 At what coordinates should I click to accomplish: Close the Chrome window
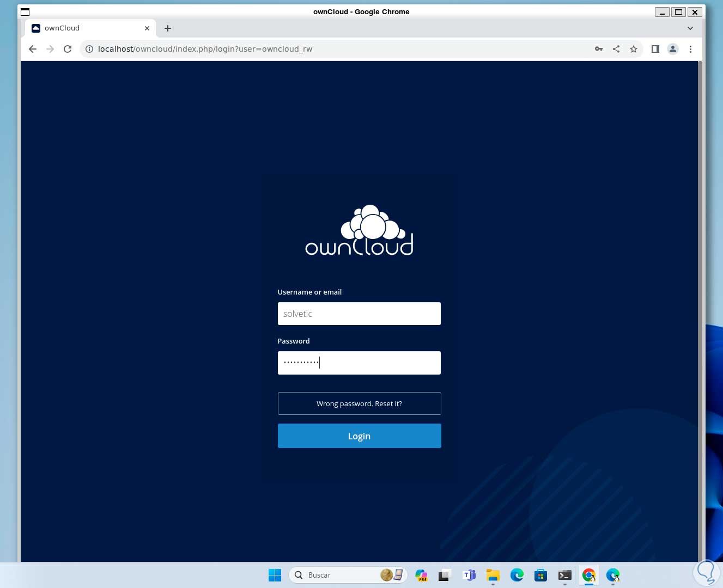click(x=695, y=12)
